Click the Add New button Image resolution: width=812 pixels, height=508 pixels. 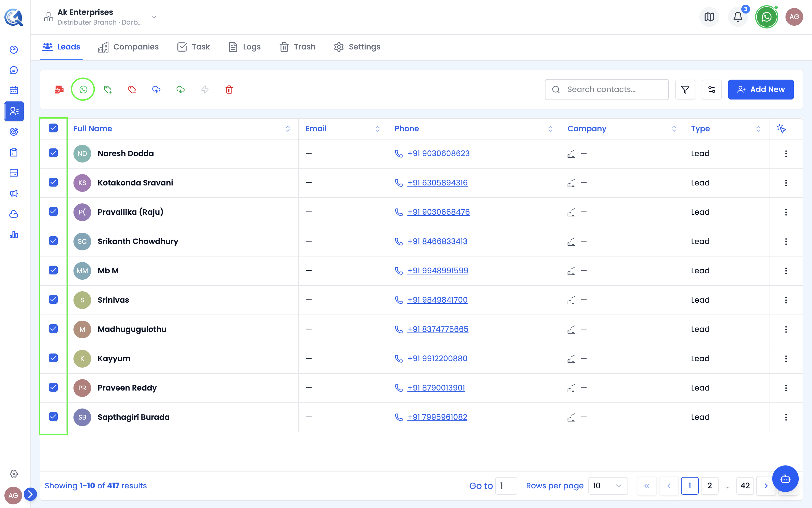(x=761, y=89)
